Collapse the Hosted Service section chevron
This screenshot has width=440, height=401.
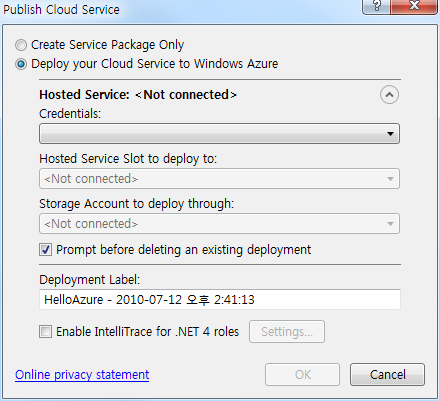coord(389,95)
